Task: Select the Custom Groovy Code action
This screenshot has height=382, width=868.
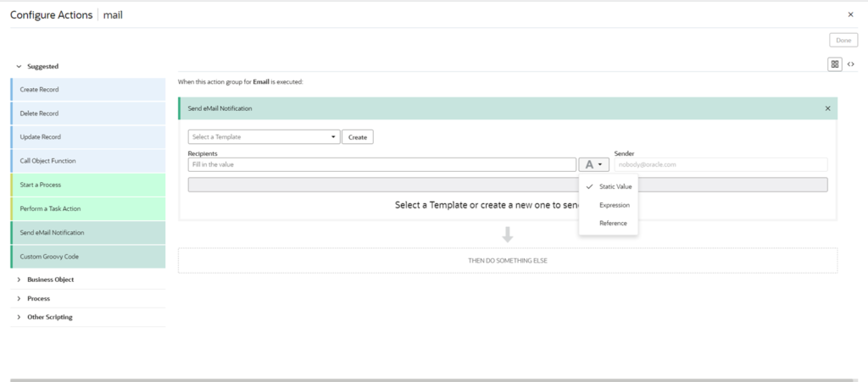Action: coord(87,257)
